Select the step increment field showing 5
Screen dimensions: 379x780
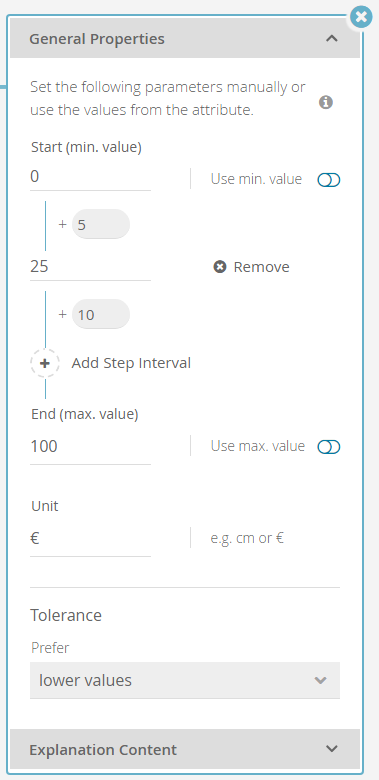click(101, 224)
